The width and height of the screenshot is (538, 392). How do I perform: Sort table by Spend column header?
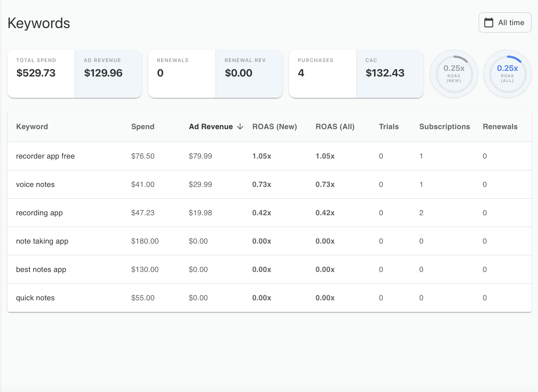pyautogui.click(x=143, y=126)
